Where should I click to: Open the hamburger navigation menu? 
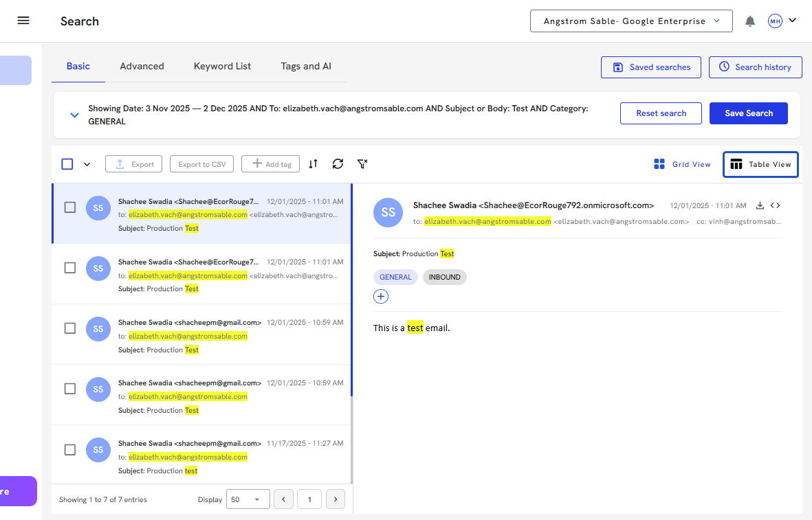[23, 21]
